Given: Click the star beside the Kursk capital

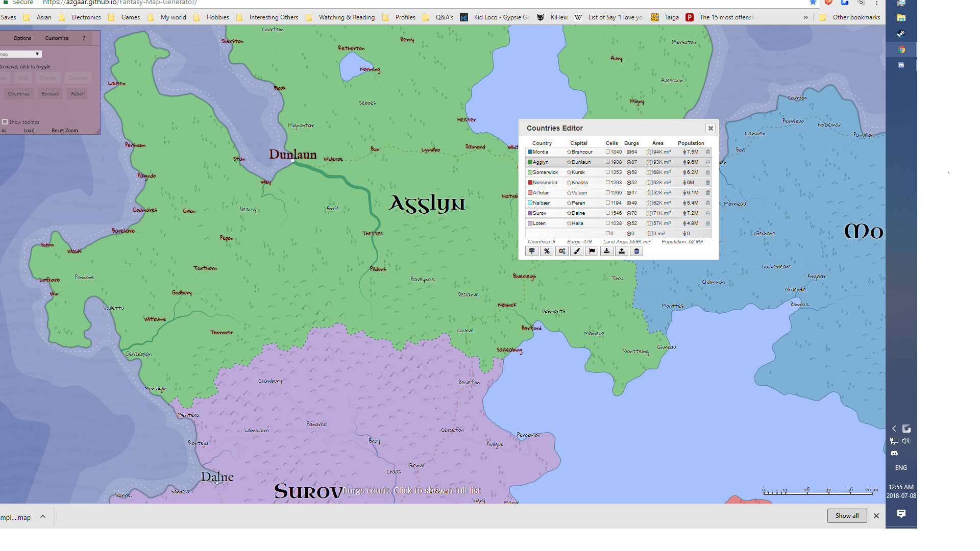Looking at the screenshot, I should tap(568, 172).
